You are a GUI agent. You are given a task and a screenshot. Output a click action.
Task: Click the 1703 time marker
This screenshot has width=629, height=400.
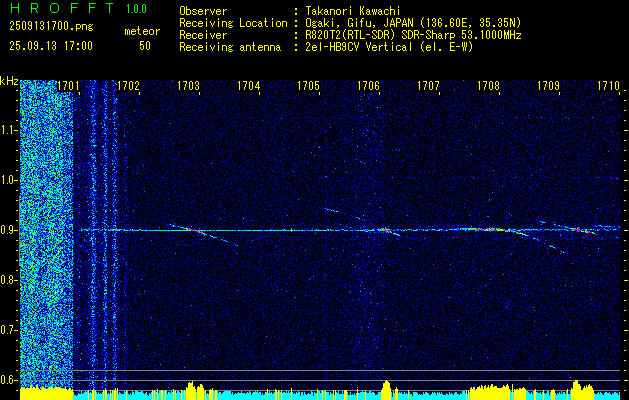(x=188, y=86)
